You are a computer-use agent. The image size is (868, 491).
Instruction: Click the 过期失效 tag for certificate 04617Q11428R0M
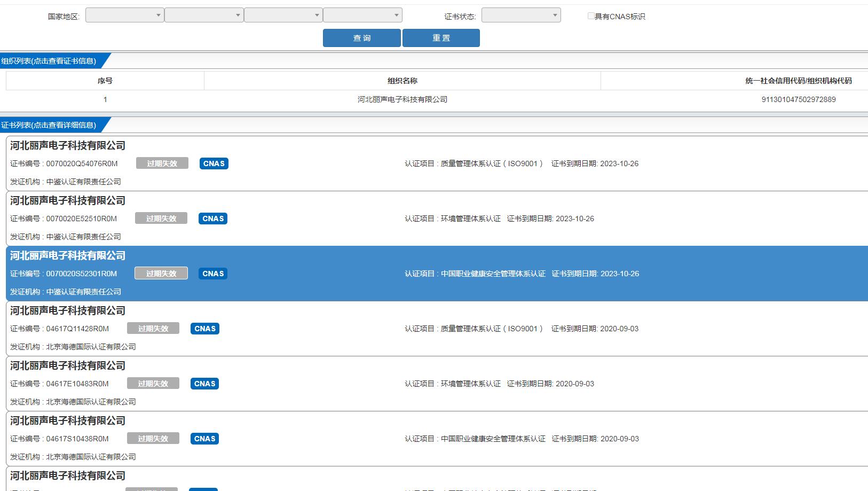tap(153, 329)
